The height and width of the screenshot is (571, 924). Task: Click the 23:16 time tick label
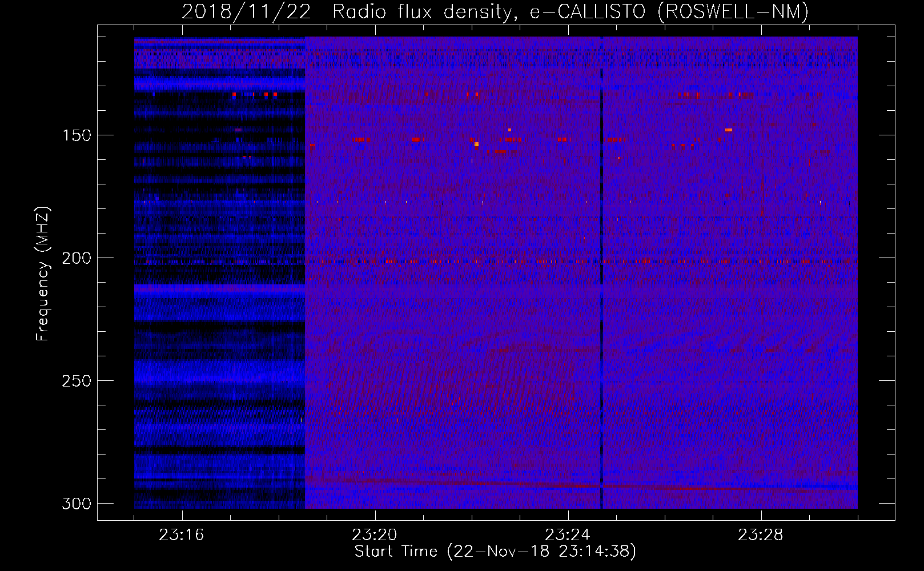(182, 535)
